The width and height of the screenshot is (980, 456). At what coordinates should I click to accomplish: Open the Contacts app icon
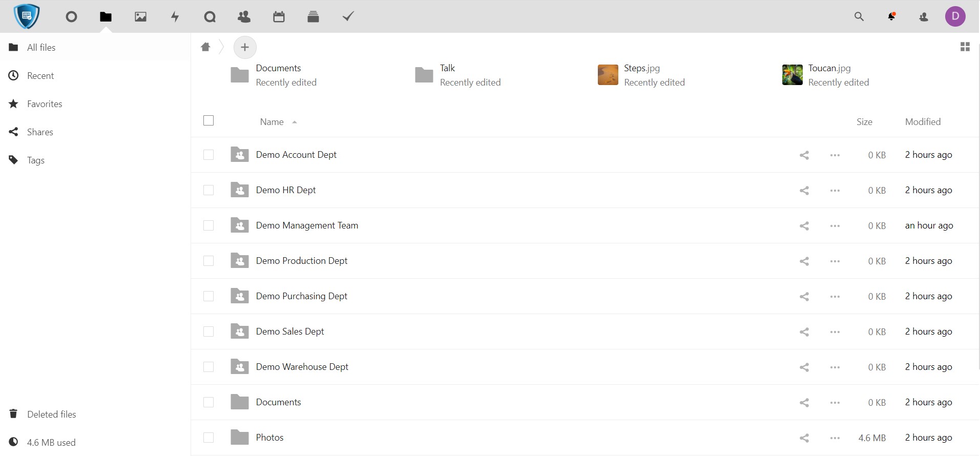tap(244, 17)
